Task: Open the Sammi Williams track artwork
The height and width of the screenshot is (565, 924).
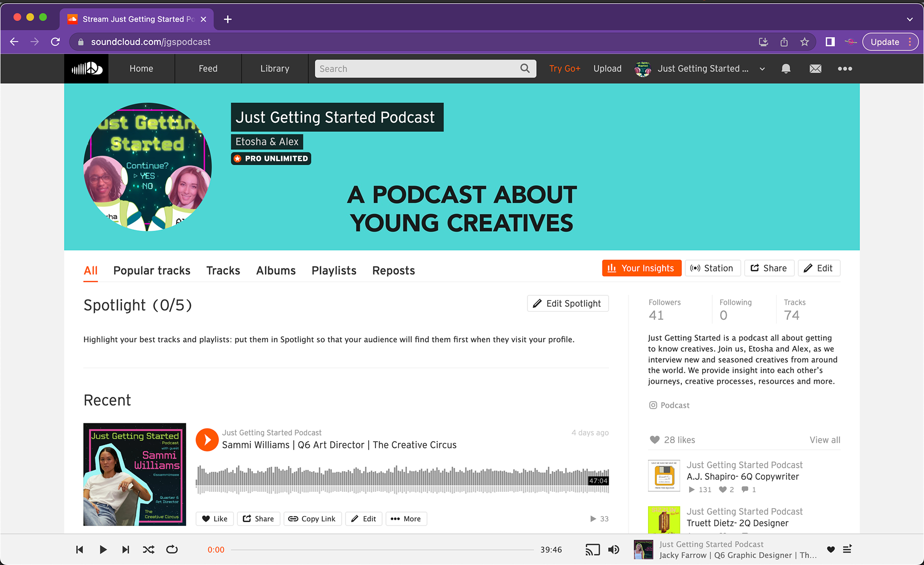Action: point(135,474)
